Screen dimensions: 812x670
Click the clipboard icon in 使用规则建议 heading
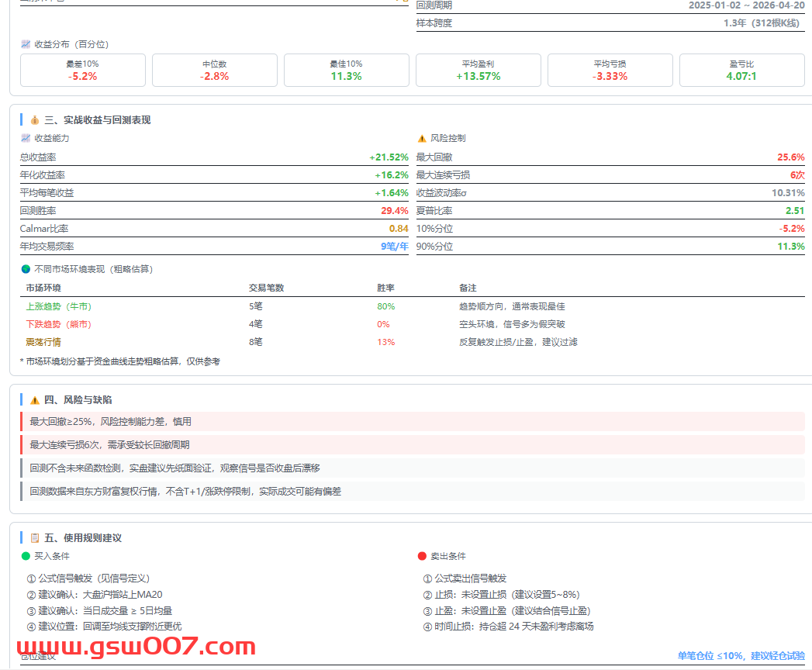(34, 538)
